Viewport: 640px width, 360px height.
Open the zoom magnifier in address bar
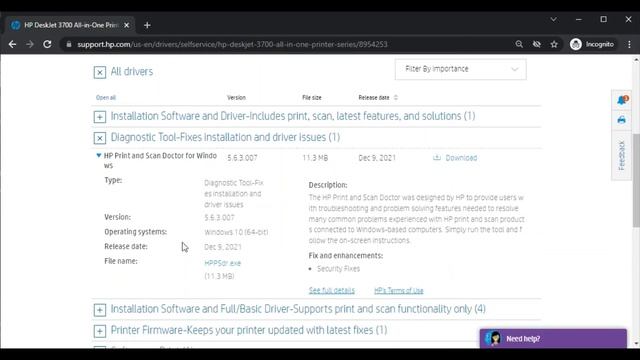(x=519, y=44)
